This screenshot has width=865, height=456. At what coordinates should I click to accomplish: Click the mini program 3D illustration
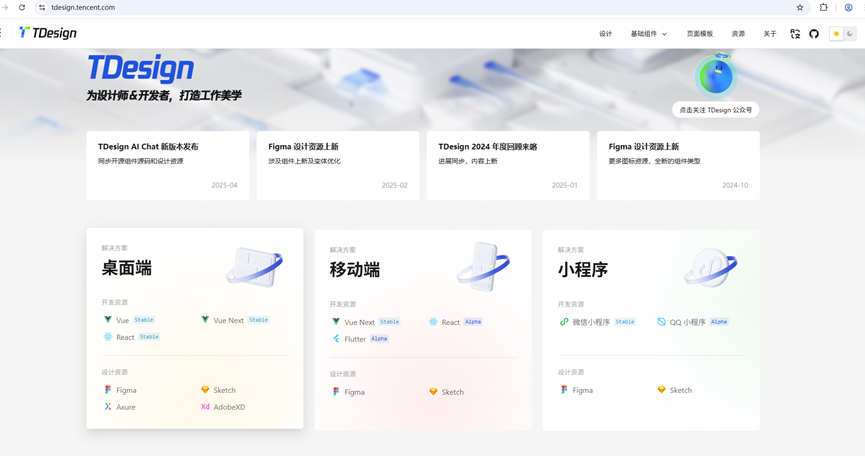pos(711,268)
